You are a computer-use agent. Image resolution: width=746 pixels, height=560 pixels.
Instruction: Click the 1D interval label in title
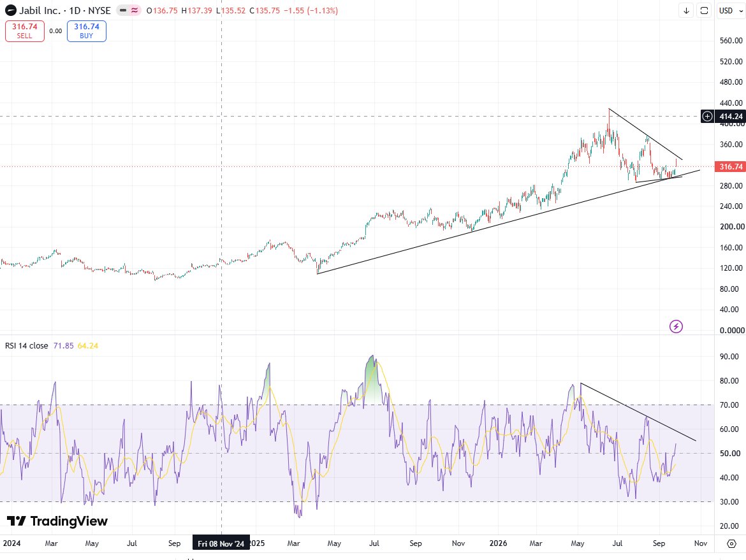coord(75,10)
